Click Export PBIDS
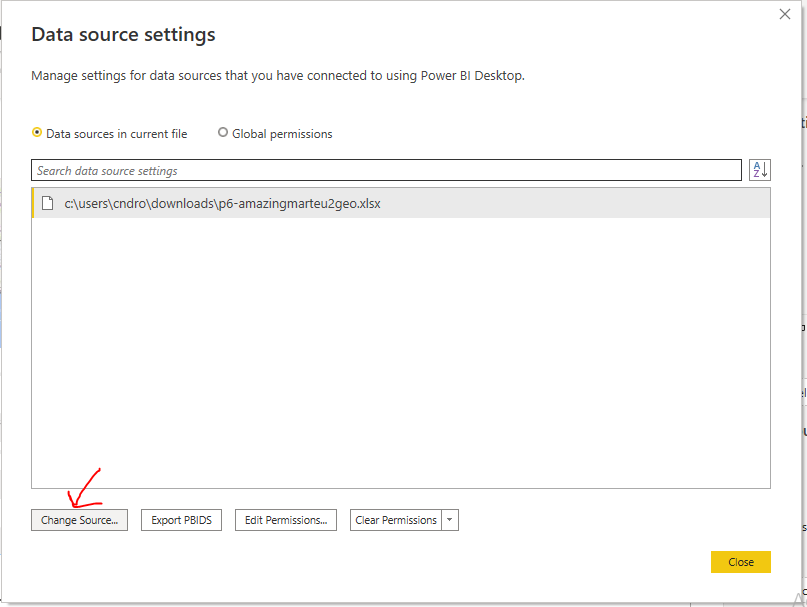This screenshot has width=807, height=607. click(x=181, y=520)
